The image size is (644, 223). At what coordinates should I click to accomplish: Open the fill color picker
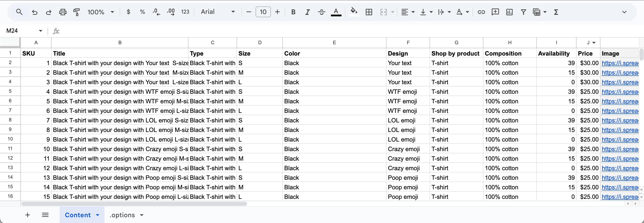pos(354,12)
